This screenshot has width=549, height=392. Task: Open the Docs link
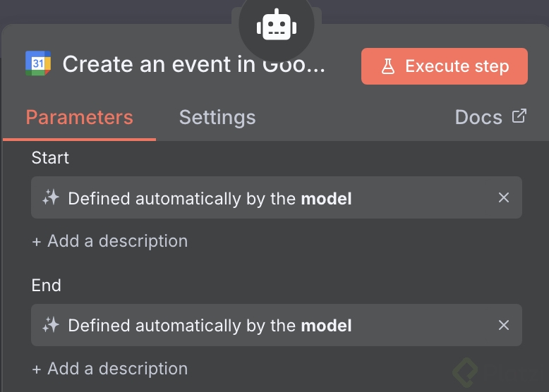(x=478, y=117)
